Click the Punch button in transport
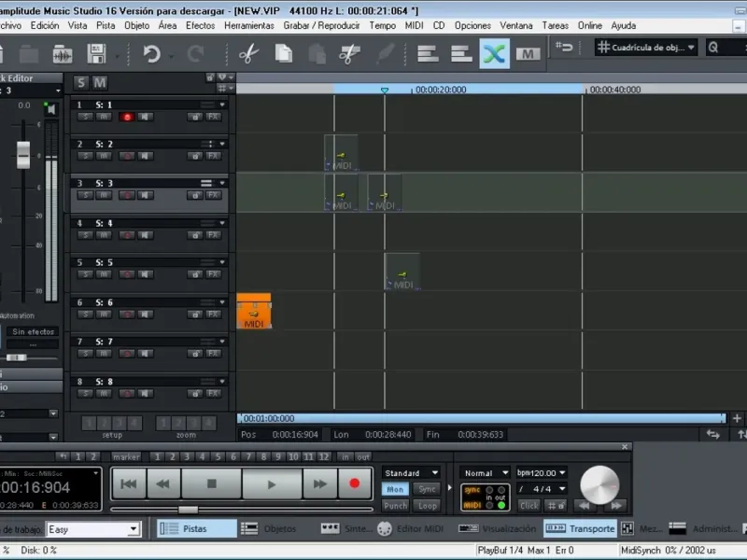Screen dimensions: 747x560 tap(396, 506)
